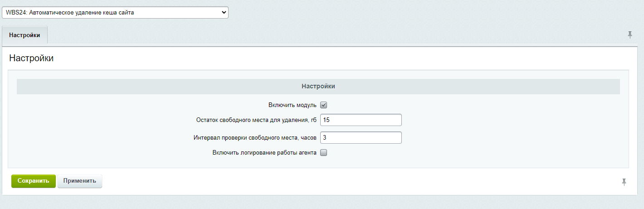The height and width of the screenshot is (209, 644).
Task: Click the pin icon beside the tab bar
Action: tap(630, 35)
